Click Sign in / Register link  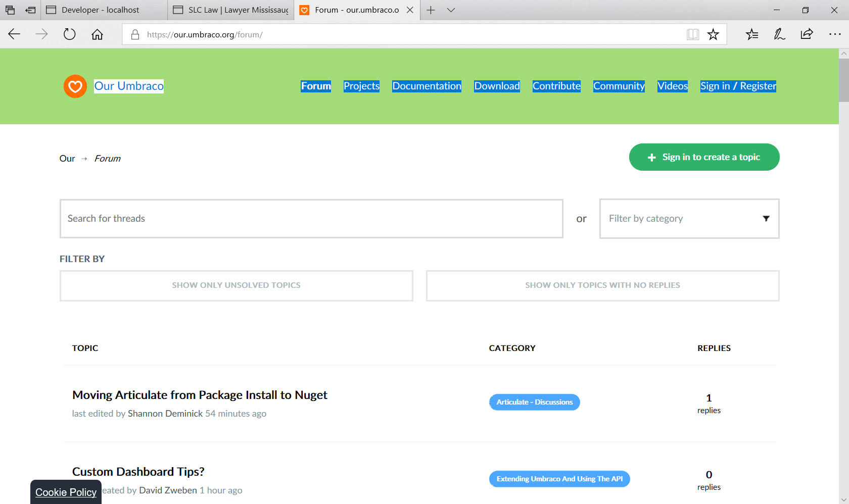coord(738,86)
